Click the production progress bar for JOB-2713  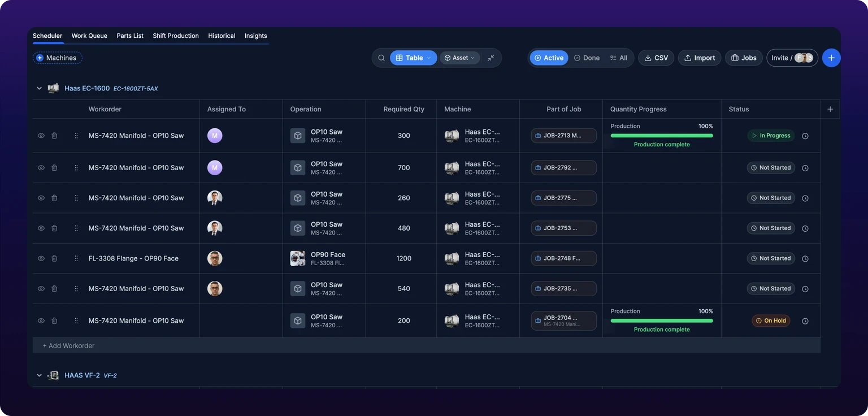[662, 136]
